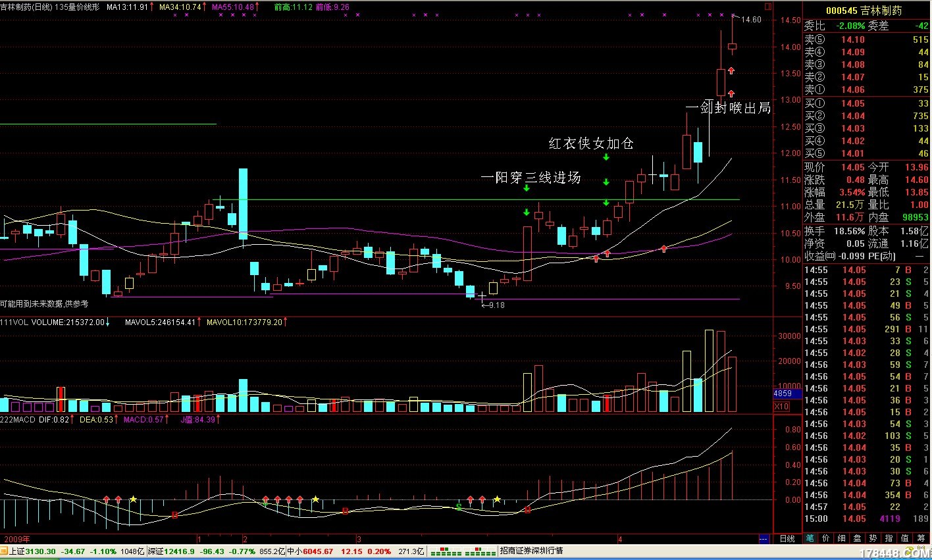Click the red up arrow after MA13 value

coord(153,7)
